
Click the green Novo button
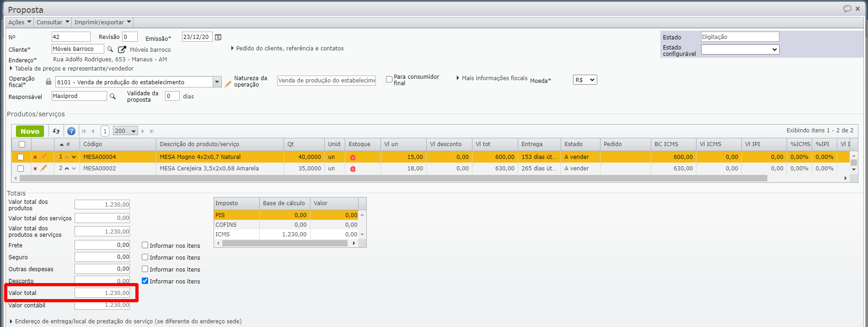point(30,131)
